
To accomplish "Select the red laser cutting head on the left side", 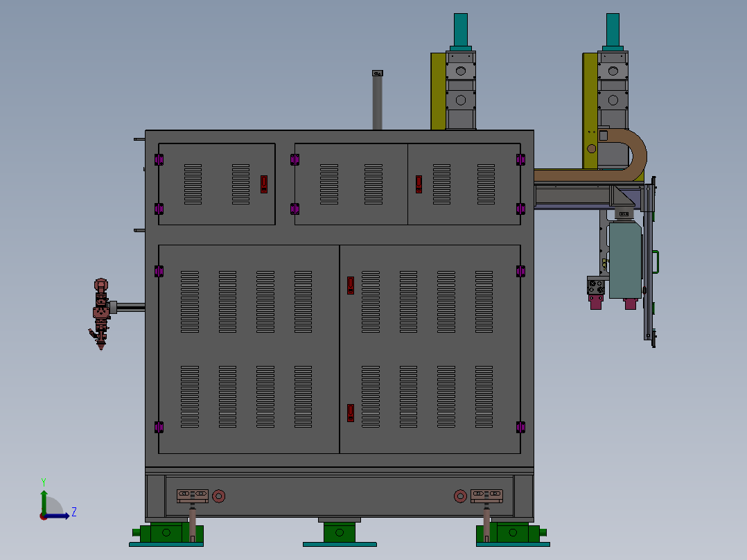I will (x=100, y=313).
